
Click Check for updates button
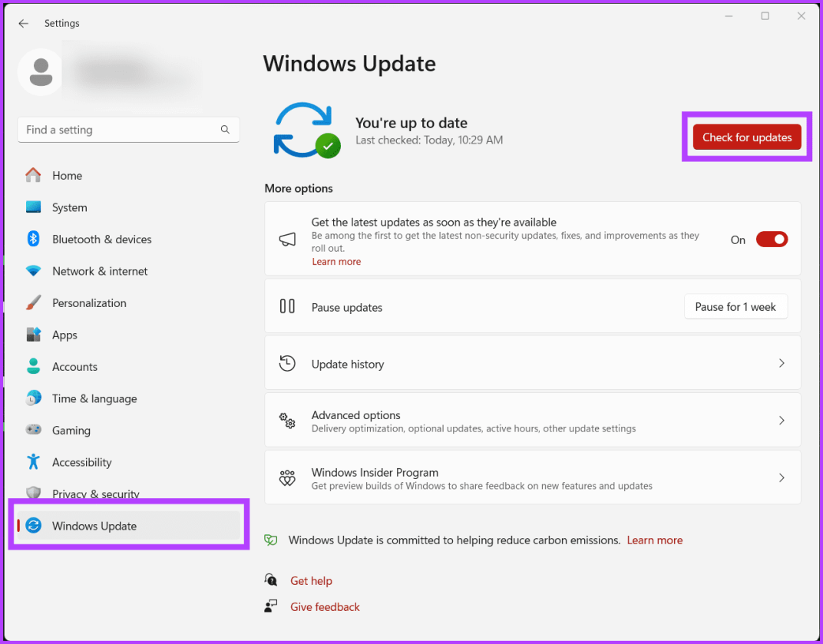(747, 137)
